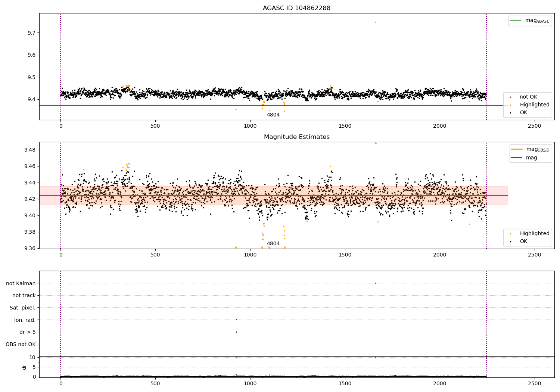Image resolution: width=560 pixels, height=392 pixels.
Task: Click the orange outlier point near 9.75 in the top plot
Action: (x=376, y=22)
